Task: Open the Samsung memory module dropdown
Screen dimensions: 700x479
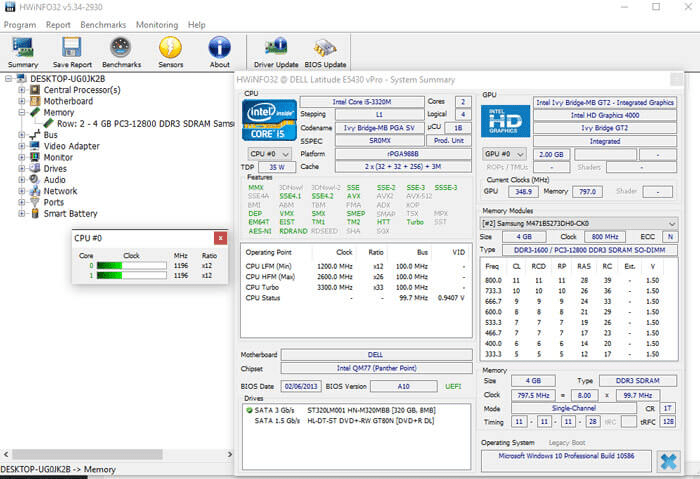Action: pos(580,222)
